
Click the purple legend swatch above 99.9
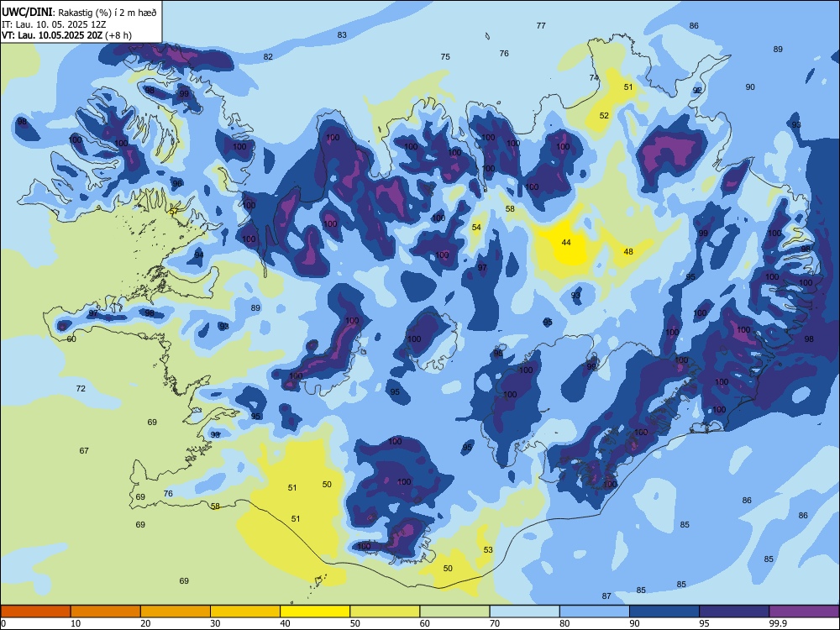(804, 612)
